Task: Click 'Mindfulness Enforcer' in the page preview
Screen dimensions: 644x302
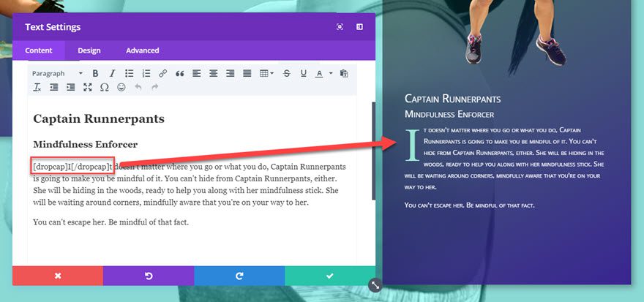Action: coord(449,115)
